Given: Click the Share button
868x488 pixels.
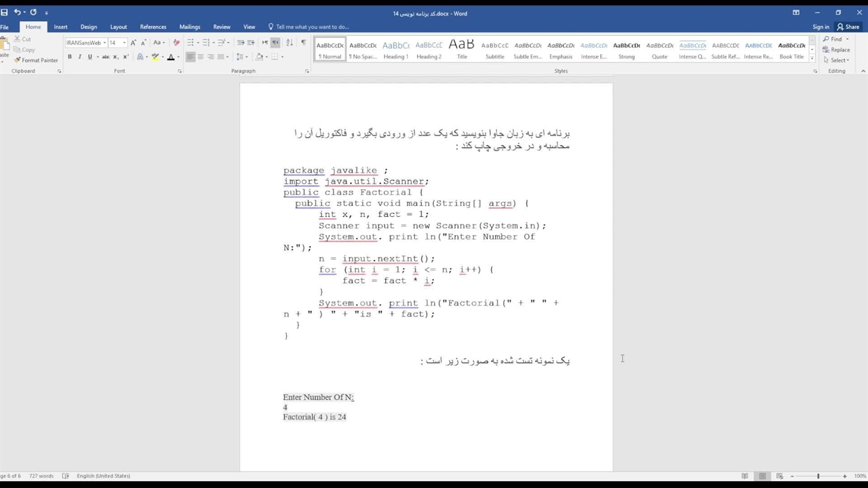Looking at the screenshot, I should click(848, 27).
